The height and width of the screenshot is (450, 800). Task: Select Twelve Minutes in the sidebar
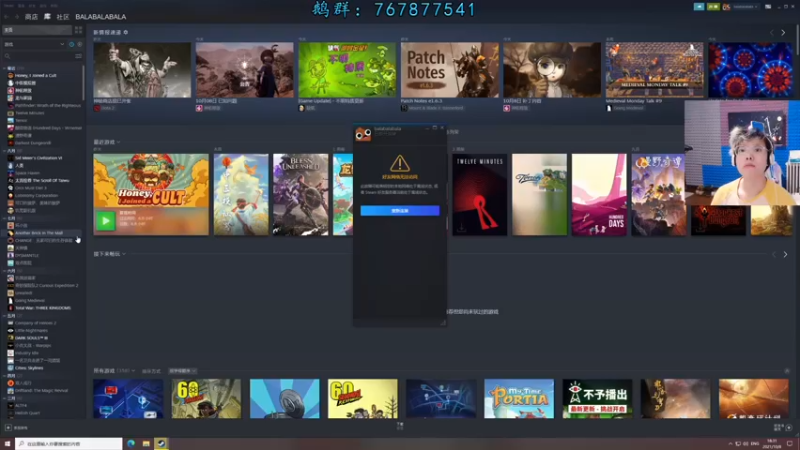coord(30,113)
